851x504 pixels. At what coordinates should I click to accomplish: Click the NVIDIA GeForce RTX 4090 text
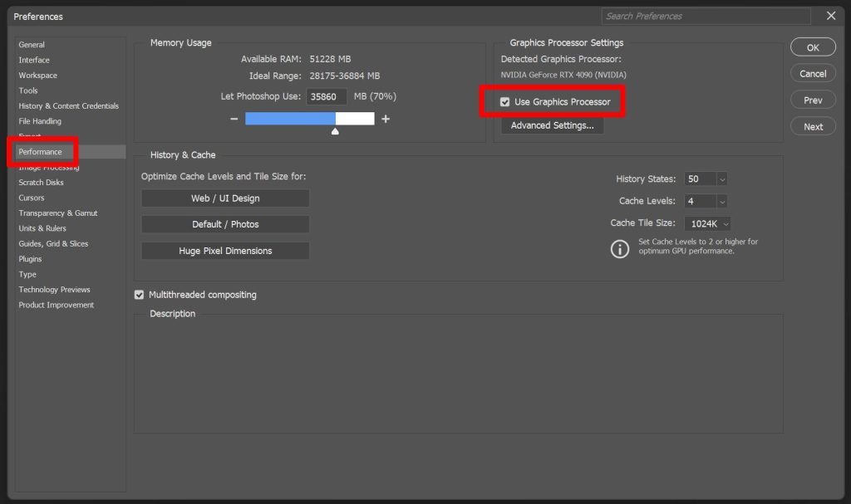(563, 75)
